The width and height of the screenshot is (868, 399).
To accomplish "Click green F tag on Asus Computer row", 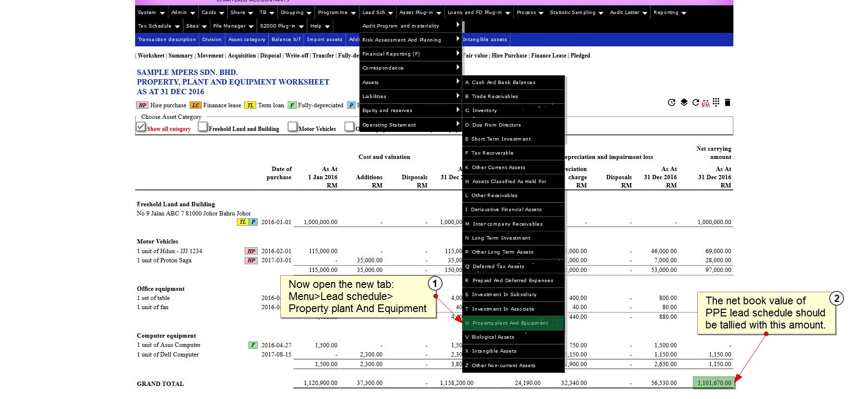I will click(x=252, y=345).
